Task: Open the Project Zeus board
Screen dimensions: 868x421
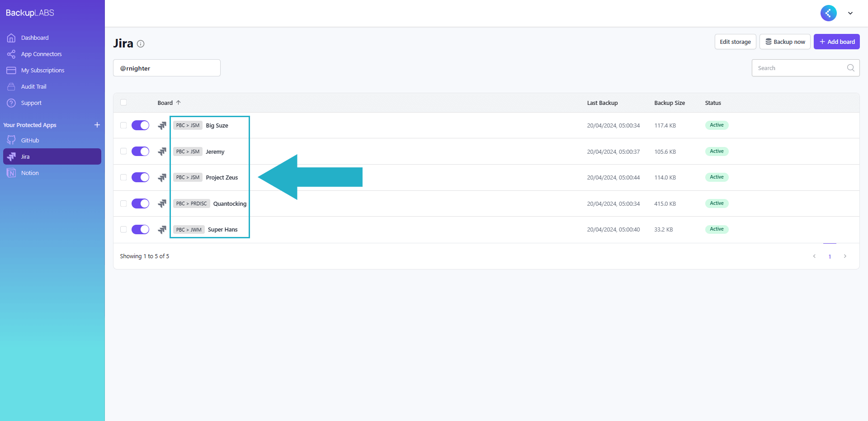Action: (x=222, y=178)
